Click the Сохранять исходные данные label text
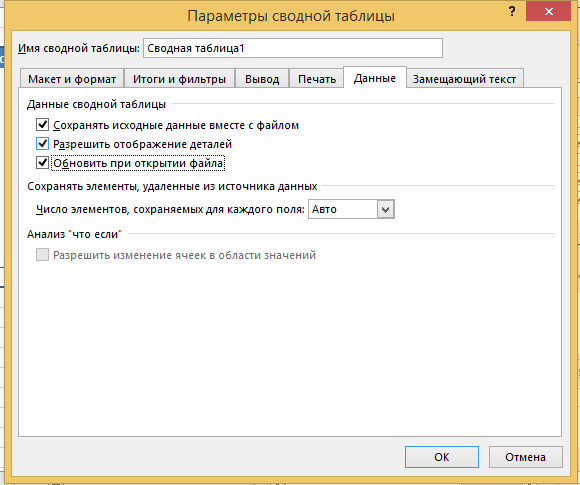 (176, 125)
